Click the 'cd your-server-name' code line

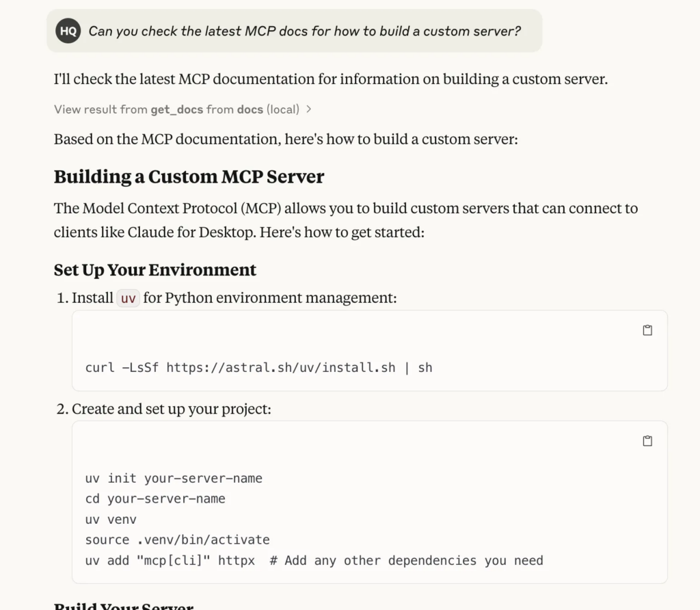[x=155, y=499]
